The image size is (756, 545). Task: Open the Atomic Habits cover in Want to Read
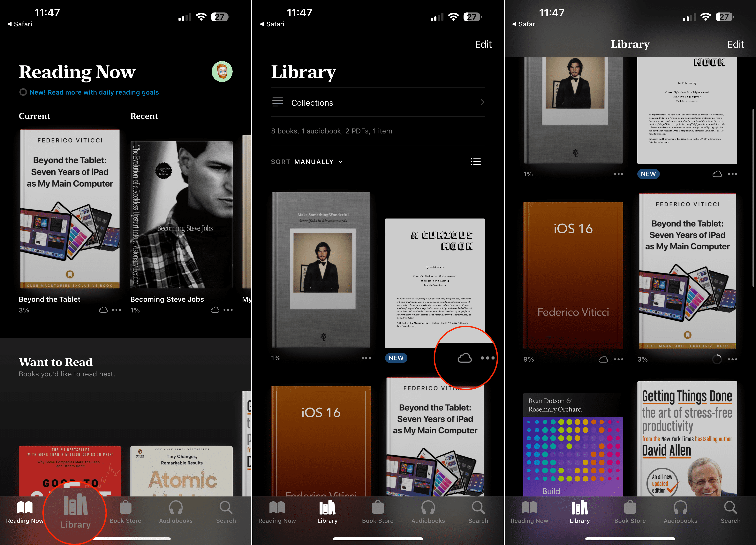[181, 471]
